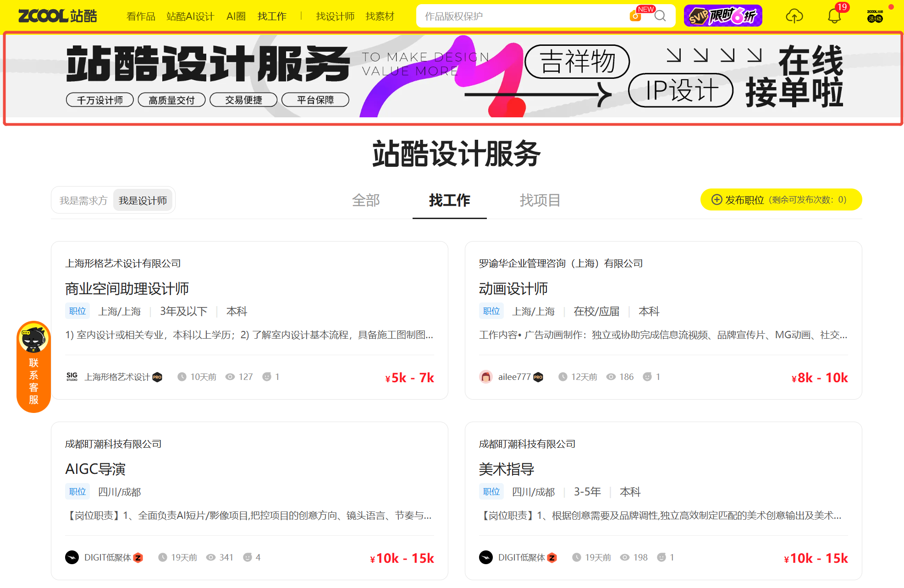Click DIGIT低聚体 avatar in AIGC导演 card
The image size is (904, 588).
coord(72,557)
